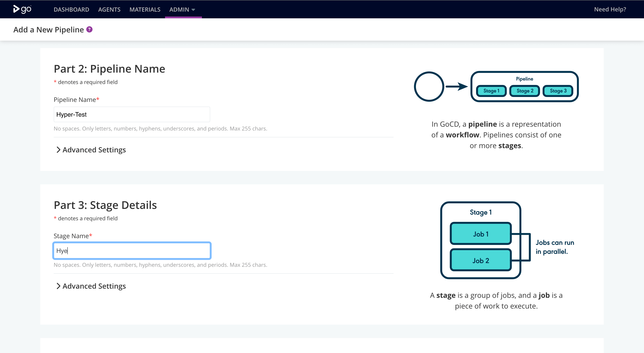Go to the Dashboard tab
The height and width of the screenshot is (353, 644).
(71, 9)
